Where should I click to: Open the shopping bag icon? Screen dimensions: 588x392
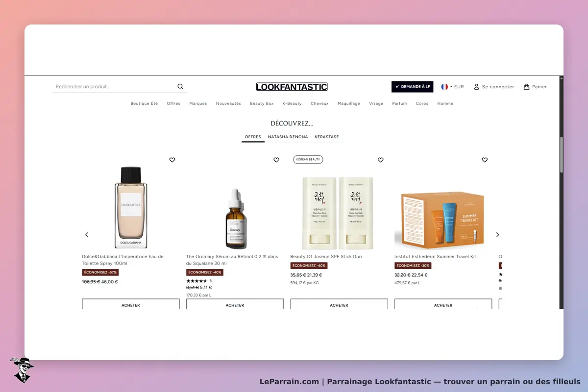tap(526, 87)
